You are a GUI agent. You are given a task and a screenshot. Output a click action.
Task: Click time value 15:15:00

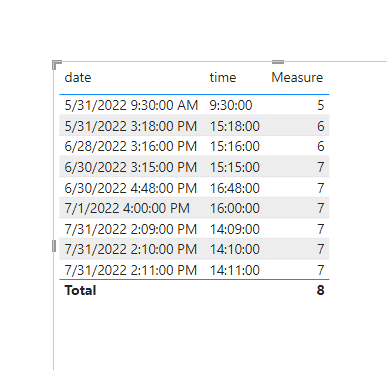point(235,167)
